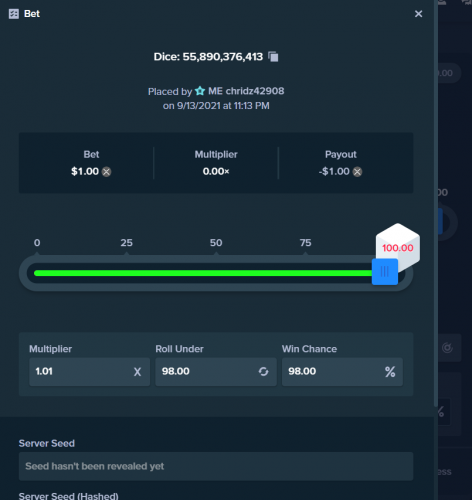This screenshot has width=472, height=500.
Task: Close the Bet dialog
Action: point(418,14)
